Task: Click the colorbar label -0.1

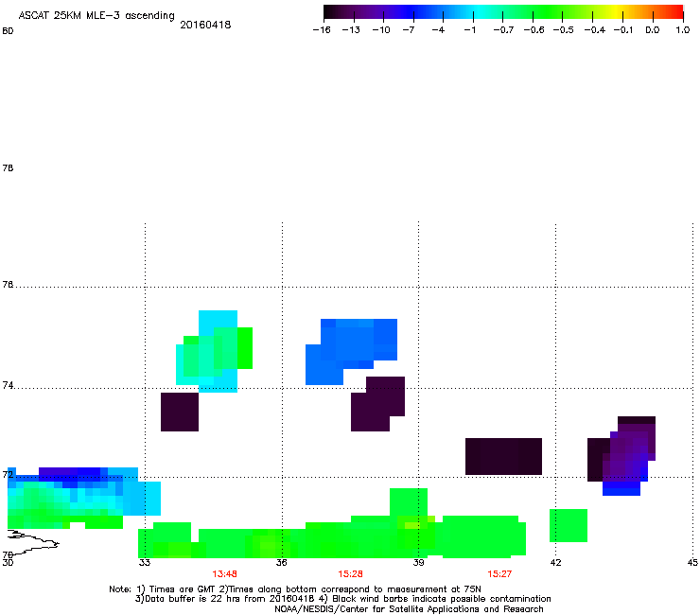Action: pos(623,30)
